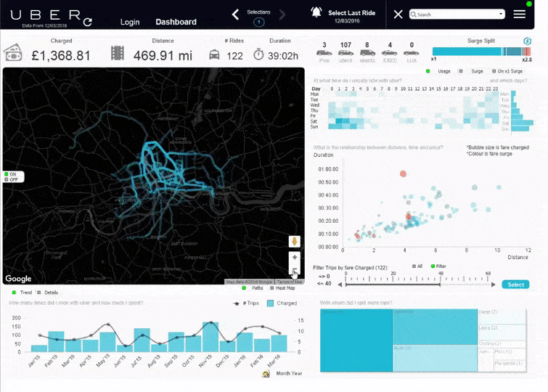
Task: Click the Select button for fare filter
Action: click(515, 285)
